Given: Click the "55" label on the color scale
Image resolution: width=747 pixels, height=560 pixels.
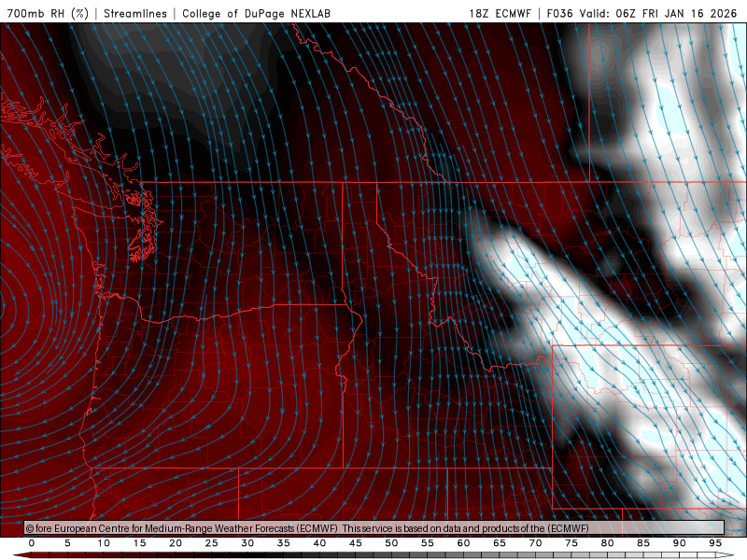Looking at the screenshot, I should click(428, 543).
